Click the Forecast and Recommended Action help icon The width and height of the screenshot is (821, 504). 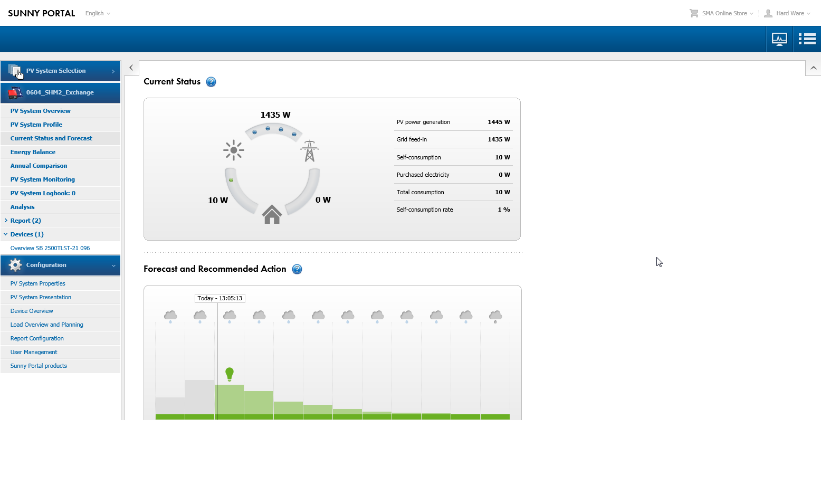point(297,269)
